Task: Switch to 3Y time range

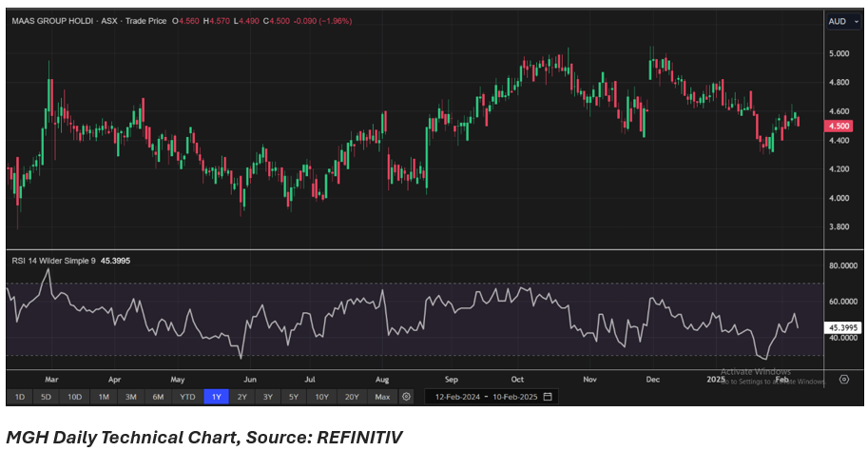Action: pyautogui.click(x=268, y=397)
